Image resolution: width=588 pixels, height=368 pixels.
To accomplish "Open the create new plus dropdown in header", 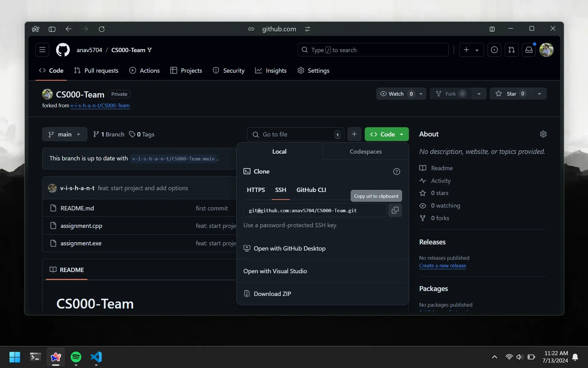I will click(471, 50).
